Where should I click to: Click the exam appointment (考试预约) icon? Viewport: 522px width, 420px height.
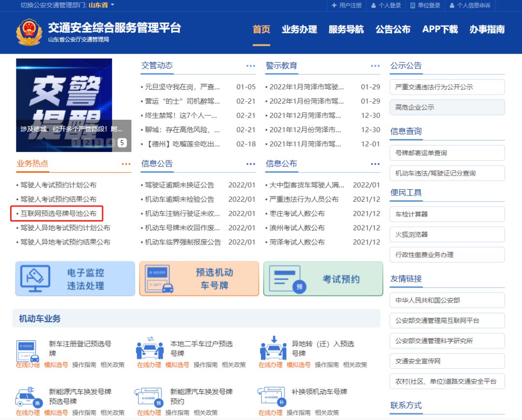point(284,279)
